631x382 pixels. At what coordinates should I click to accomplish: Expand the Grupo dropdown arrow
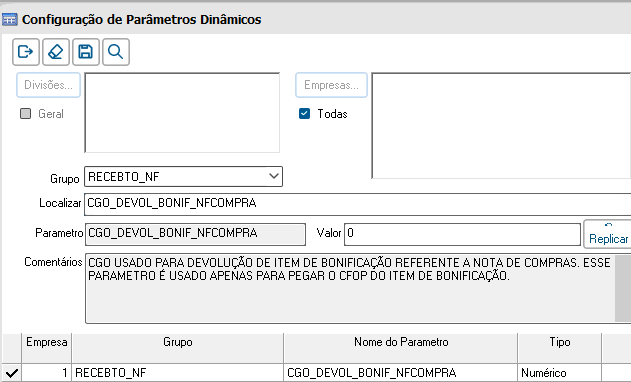[274, 176]
